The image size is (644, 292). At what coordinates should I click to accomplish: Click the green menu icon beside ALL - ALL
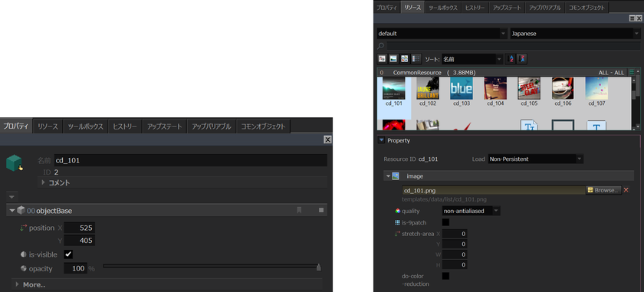tap(632, 72)
